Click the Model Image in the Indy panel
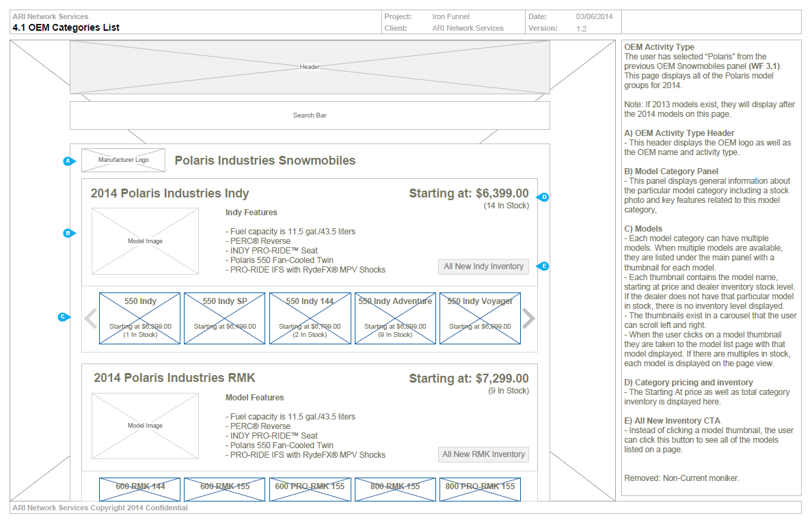 click(x=145, y=241)
